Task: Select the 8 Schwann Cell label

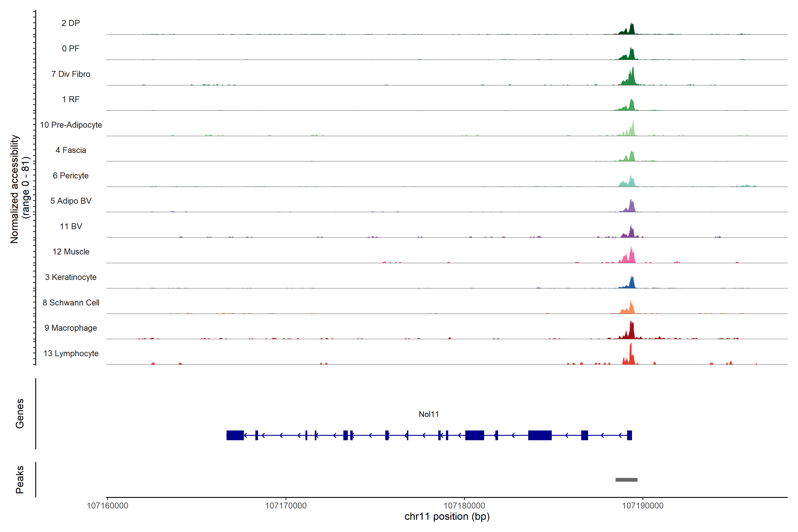Action: (71, 303)
